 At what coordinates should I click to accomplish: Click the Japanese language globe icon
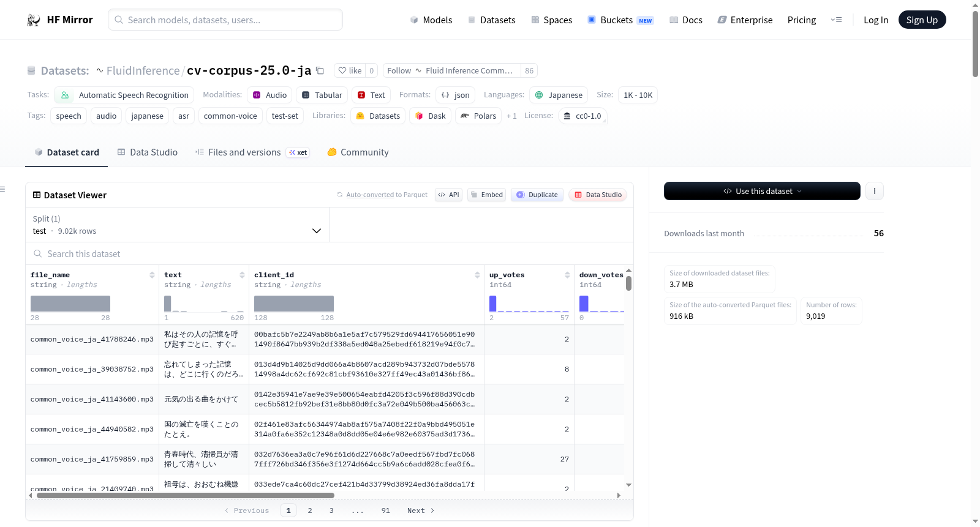(539, 95)
